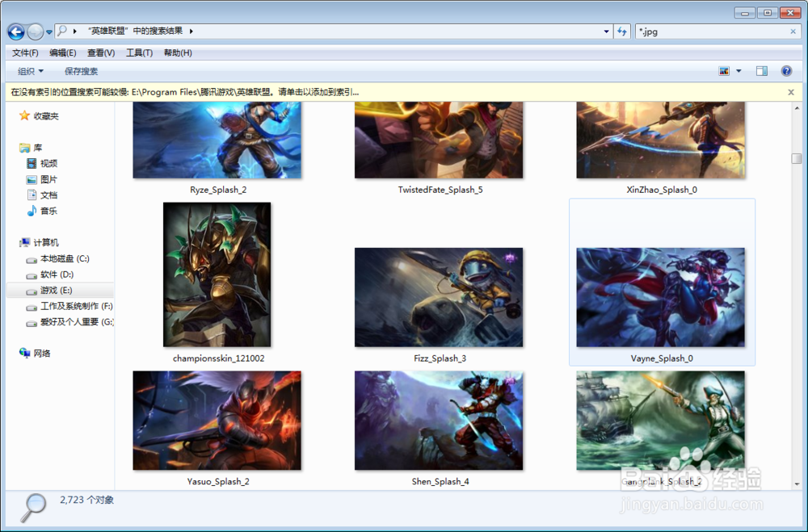Select 库 in the navigation pane
The width and height of the screenshot is (808, 532).
[31, 148]
